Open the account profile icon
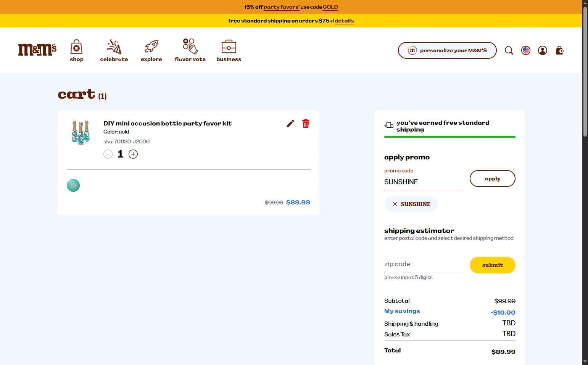Image resolution: width=588 pixels, height=365 pixels. pyautogui.click(x=543, y=50)
